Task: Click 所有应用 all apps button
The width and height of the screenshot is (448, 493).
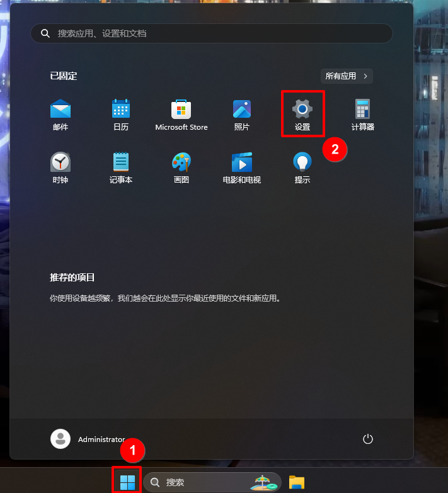Action: [x=347, y=76]
